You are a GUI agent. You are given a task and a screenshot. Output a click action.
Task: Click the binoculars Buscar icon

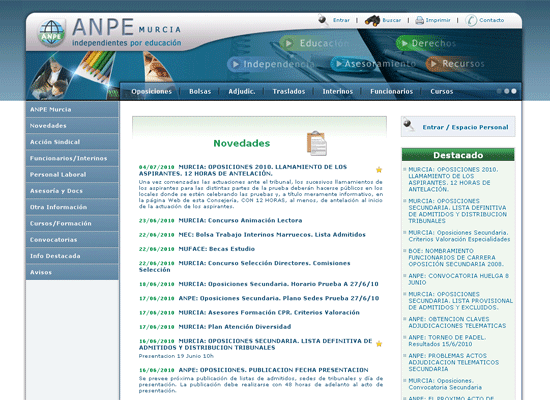(x=372, y=20)
